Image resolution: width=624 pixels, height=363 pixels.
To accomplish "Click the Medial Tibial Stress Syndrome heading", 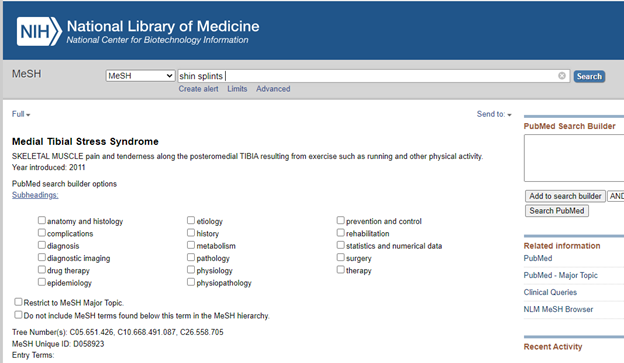I will click(85, 142).
